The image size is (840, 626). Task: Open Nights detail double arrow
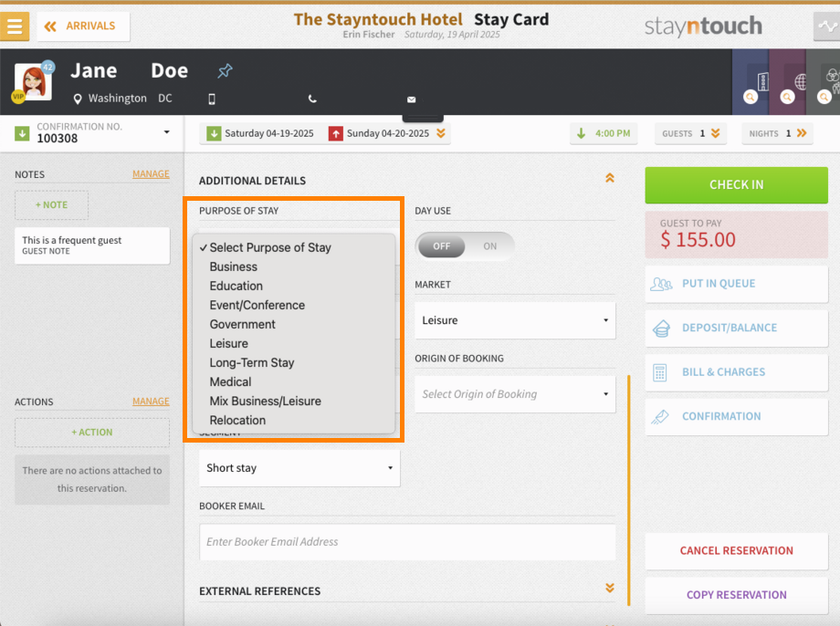802,133
